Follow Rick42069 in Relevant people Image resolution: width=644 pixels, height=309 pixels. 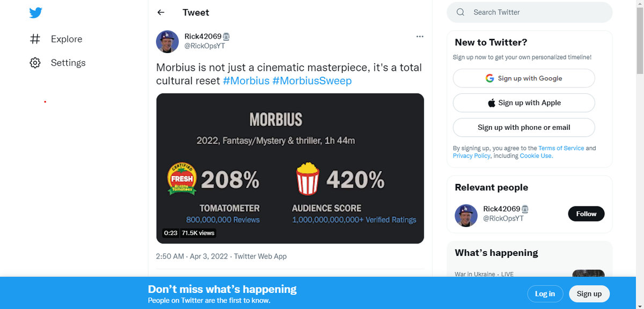(x=586, y=214)
